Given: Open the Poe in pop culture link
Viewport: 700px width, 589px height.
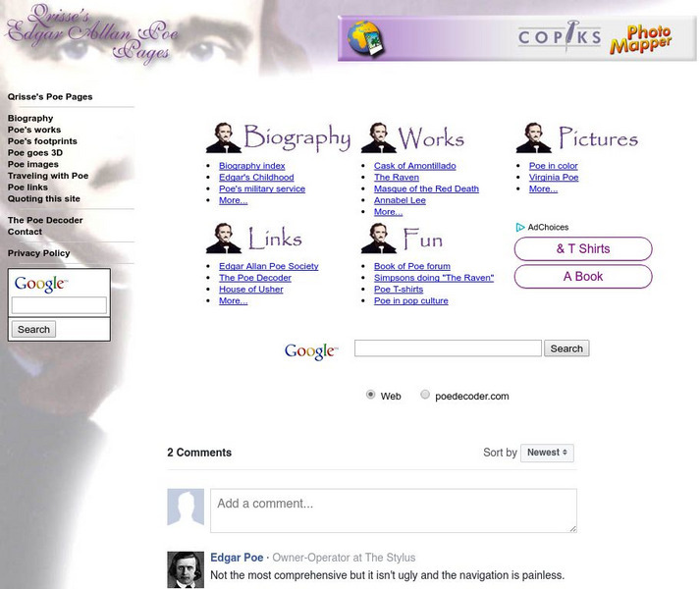Looking at the screenshot, I should click(410, 301).
